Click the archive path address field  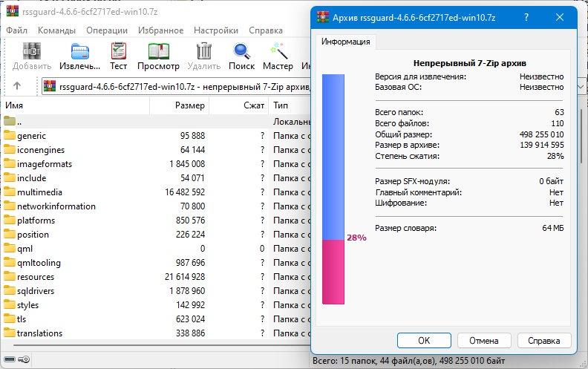[176, 87]
